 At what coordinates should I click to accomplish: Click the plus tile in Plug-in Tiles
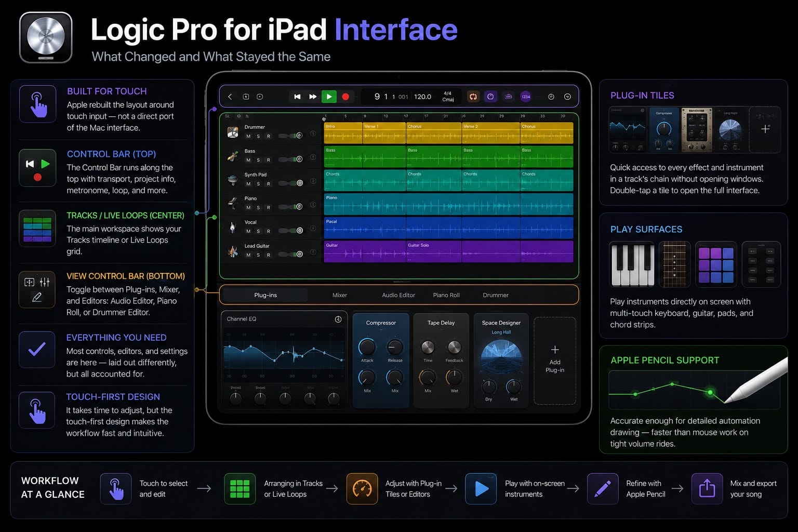pyautogui.click(x=765, y=129)
